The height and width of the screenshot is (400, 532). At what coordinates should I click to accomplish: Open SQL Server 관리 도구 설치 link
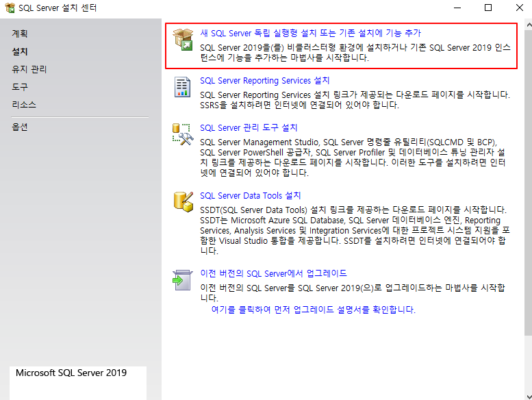click(249, 127)
